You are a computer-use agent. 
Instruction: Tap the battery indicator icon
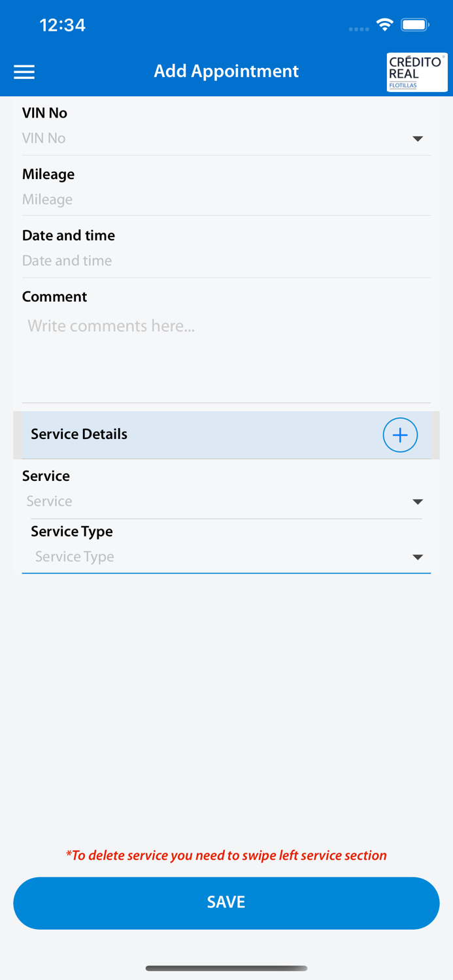pyautogui.click(x=415, y=25)
